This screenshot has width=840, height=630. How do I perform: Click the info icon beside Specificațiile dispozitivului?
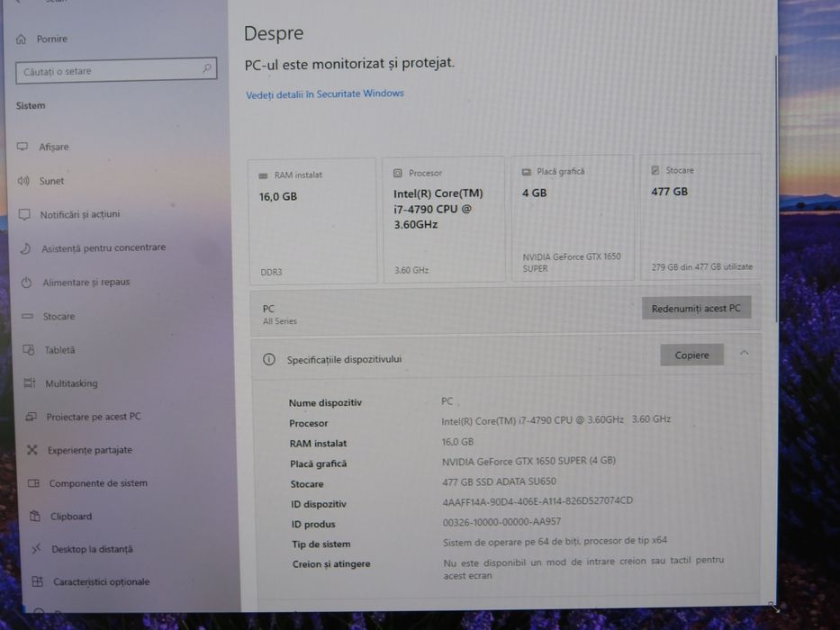coord(269,359)
